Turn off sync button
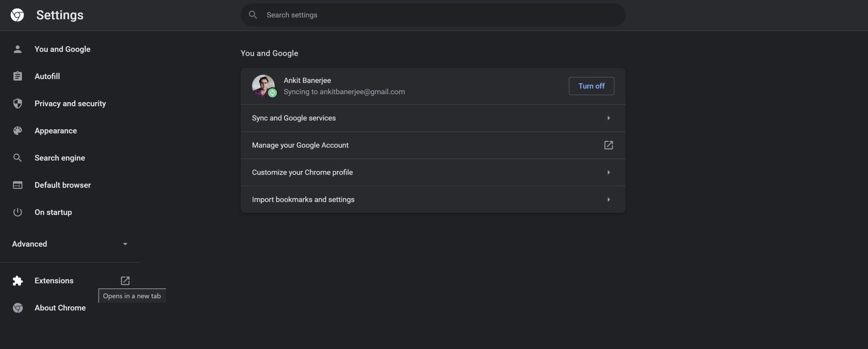 point(591,86)
